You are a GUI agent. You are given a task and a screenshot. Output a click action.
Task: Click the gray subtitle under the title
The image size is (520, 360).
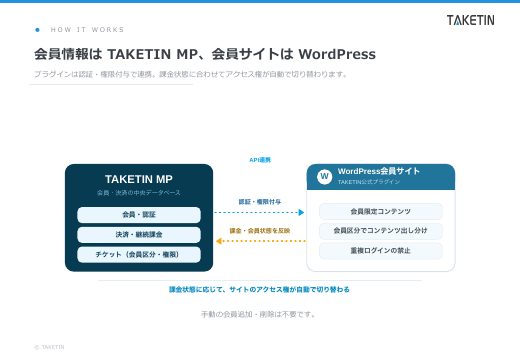pyautogui.click(x=191, y=74)
